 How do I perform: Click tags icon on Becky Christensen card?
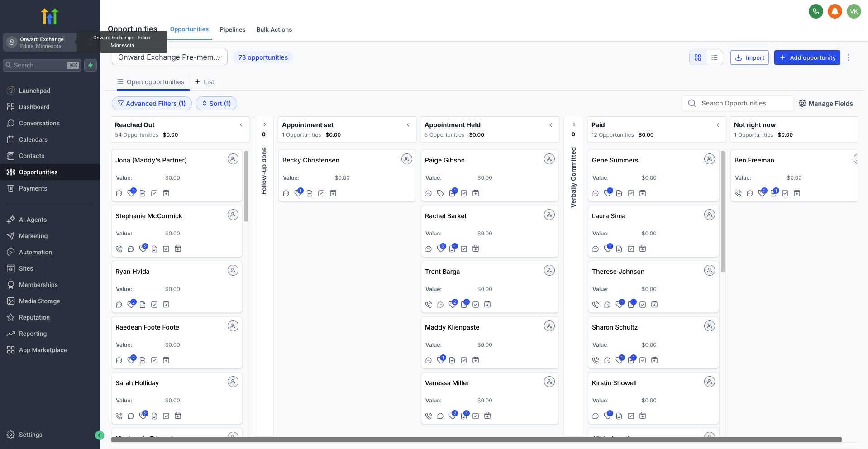(298, 193)
